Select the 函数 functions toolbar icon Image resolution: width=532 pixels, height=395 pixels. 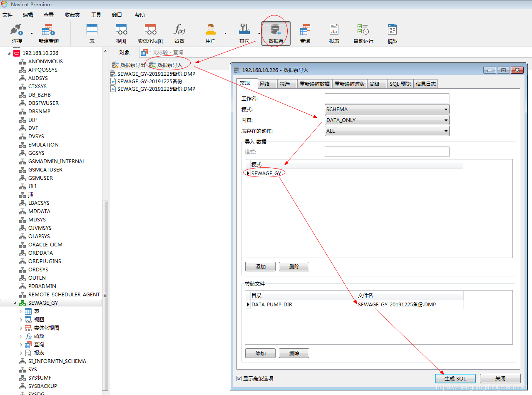179,33
